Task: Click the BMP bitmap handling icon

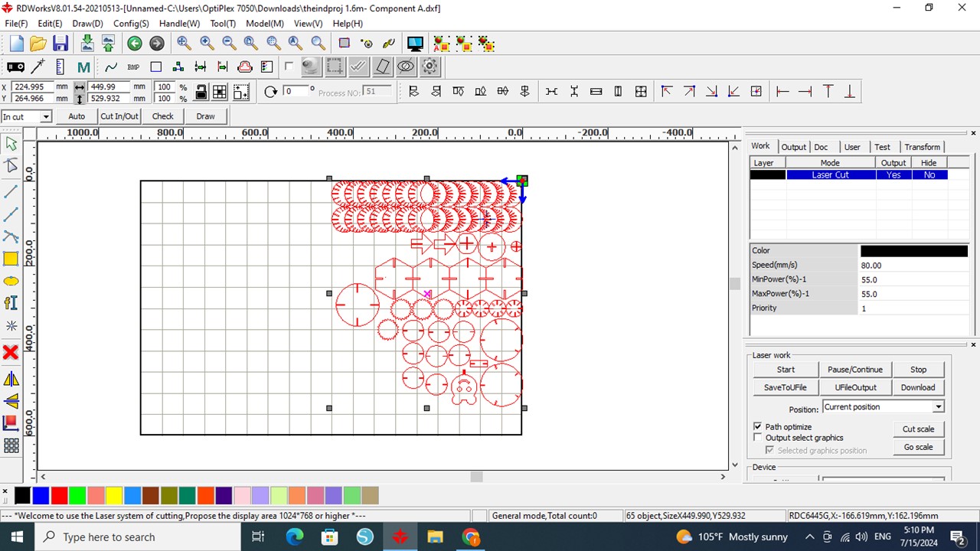Action: pyautogui.click(x=133, y=67)
